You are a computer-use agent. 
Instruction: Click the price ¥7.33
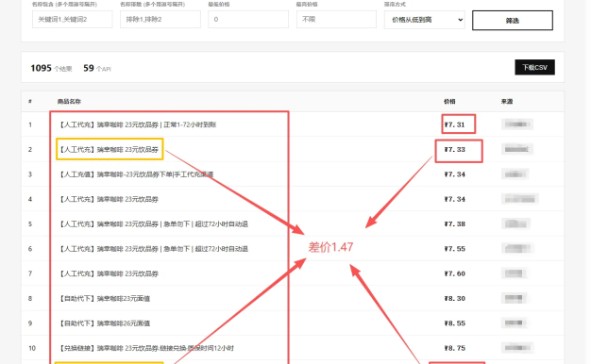(x=454, y=149)
